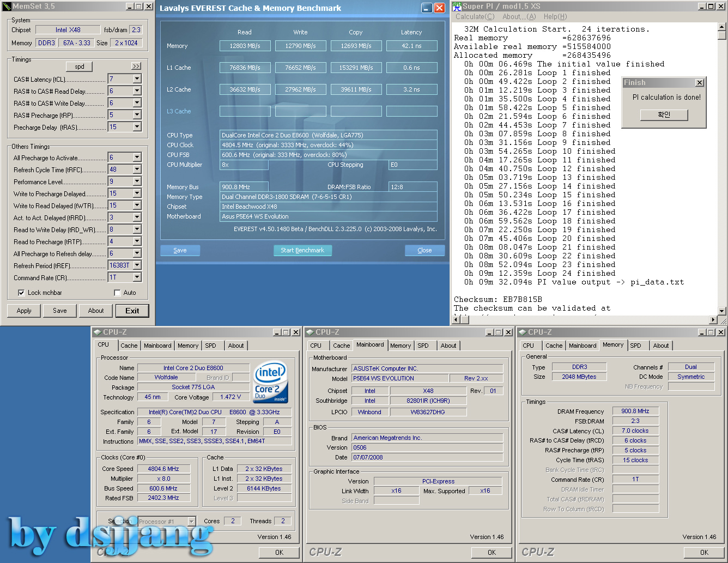Screen dimensions: 728x563
Task: Click the Save button in MemSet
Action: coord(60,311)
